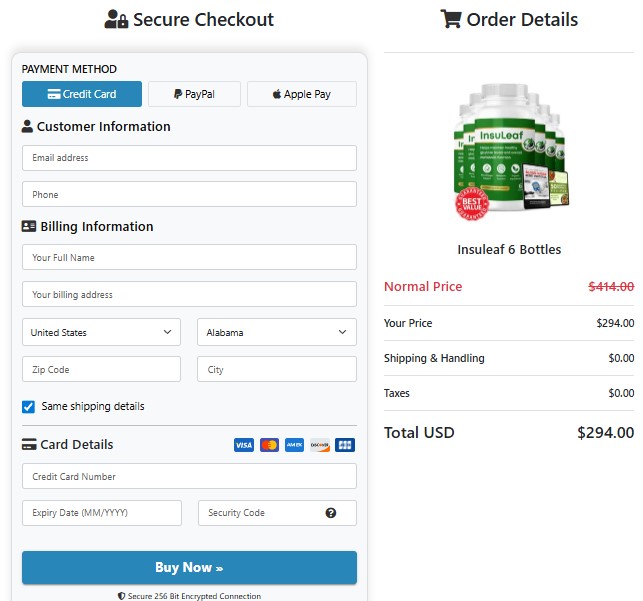
Task: Uncheck Same shipping details checkbox
Action: [29, 407]
